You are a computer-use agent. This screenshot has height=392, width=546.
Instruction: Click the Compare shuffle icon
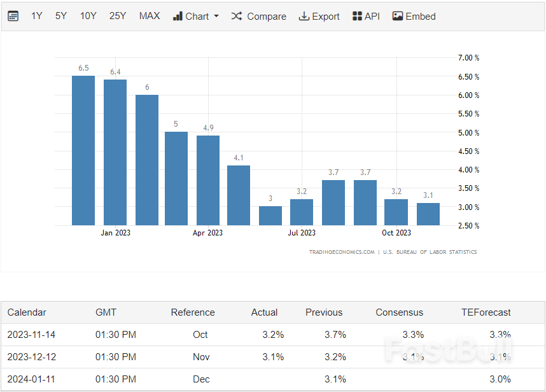(237, 16)
